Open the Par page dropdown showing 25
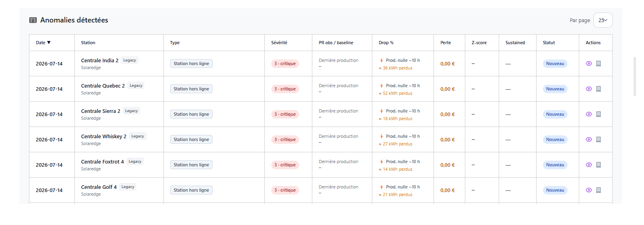The image size is (644, 225). (x=603, y=20)
